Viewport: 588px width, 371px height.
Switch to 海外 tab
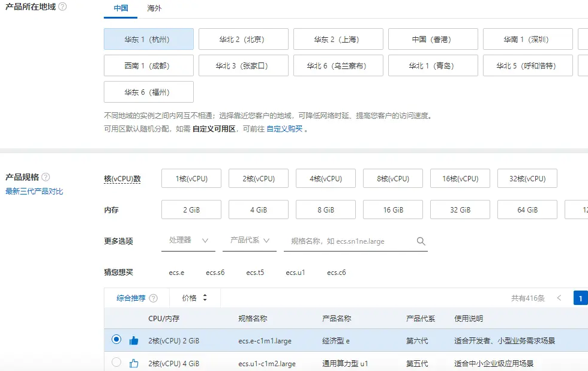pyautogui.click(x=154, y=8)
